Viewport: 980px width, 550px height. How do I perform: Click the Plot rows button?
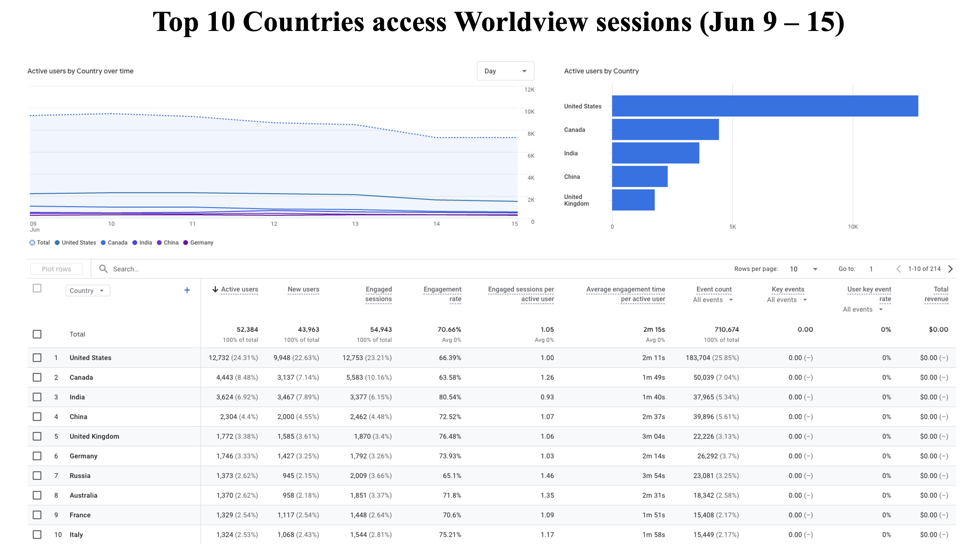click(56, 269)
